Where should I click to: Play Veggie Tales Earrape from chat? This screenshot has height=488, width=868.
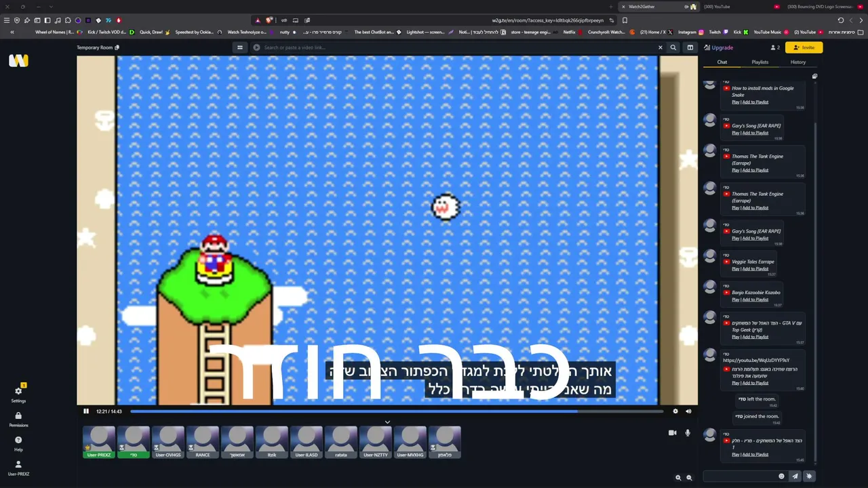pyautogui.click(x=735, y=269)
